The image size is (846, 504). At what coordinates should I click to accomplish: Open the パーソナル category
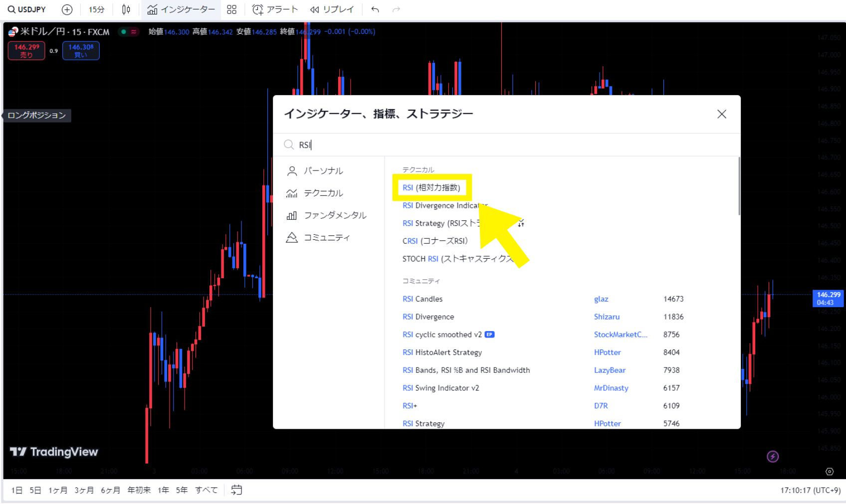(x=323, y=171)
